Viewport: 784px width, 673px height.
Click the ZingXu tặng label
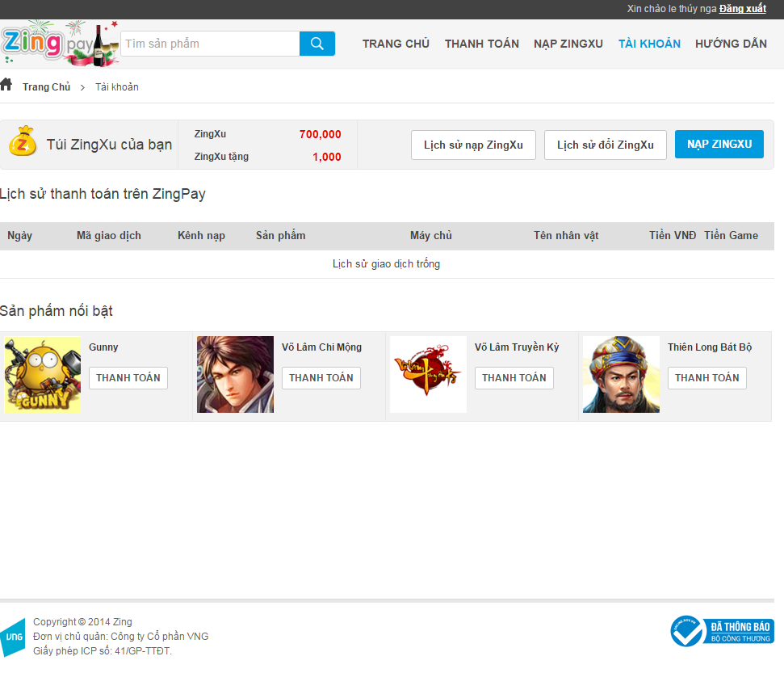[221, 157]
